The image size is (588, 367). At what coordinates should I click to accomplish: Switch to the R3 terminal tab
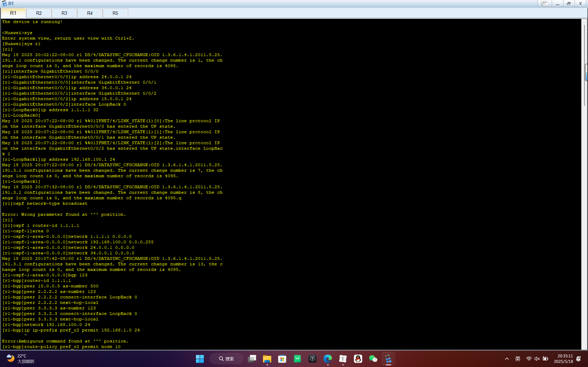coord(64,13)
